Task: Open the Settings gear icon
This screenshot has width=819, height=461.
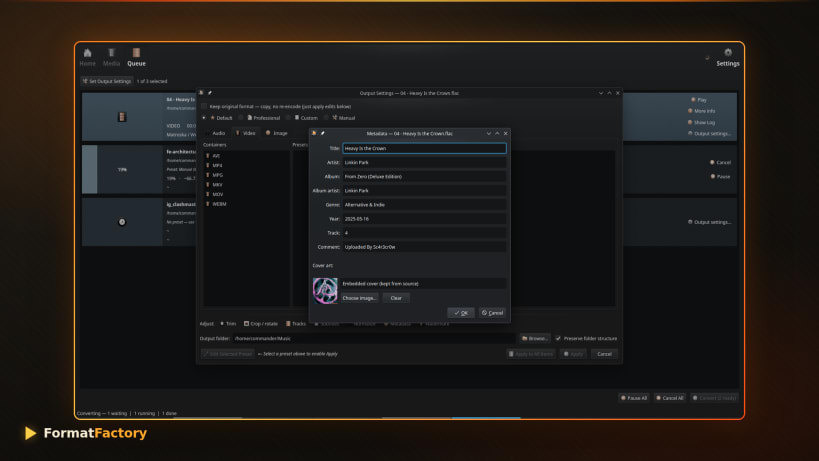Action: click(728, 52)
